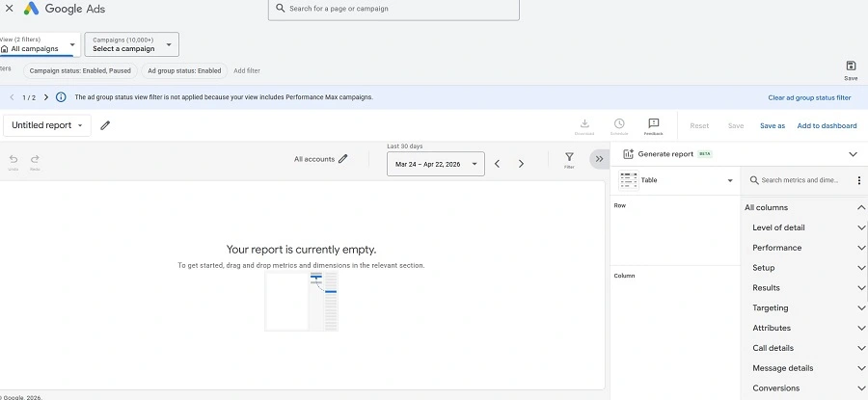Click the Google Ads logo
Screen dimensions: 868x400
tap(65, 9)
